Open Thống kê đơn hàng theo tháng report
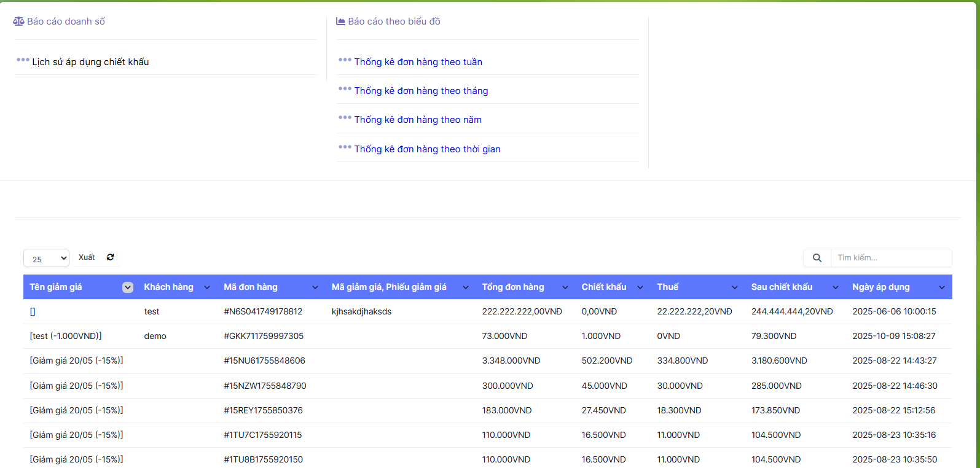 tap(421, 91)
